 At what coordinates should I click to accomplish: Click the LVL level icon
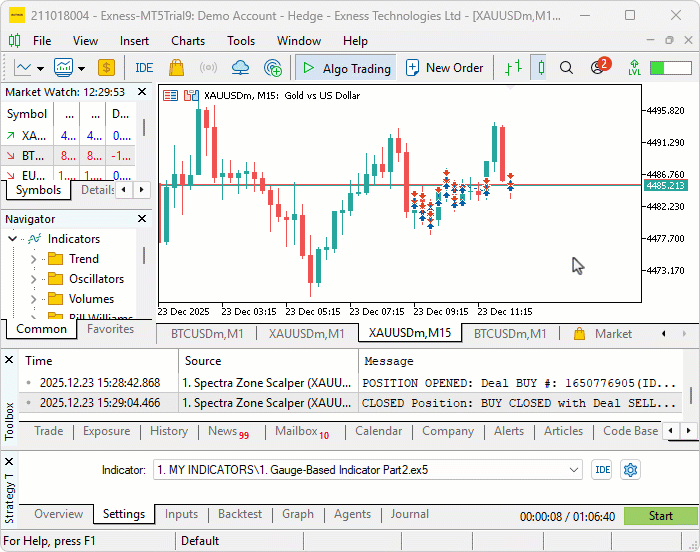point(634,68)
